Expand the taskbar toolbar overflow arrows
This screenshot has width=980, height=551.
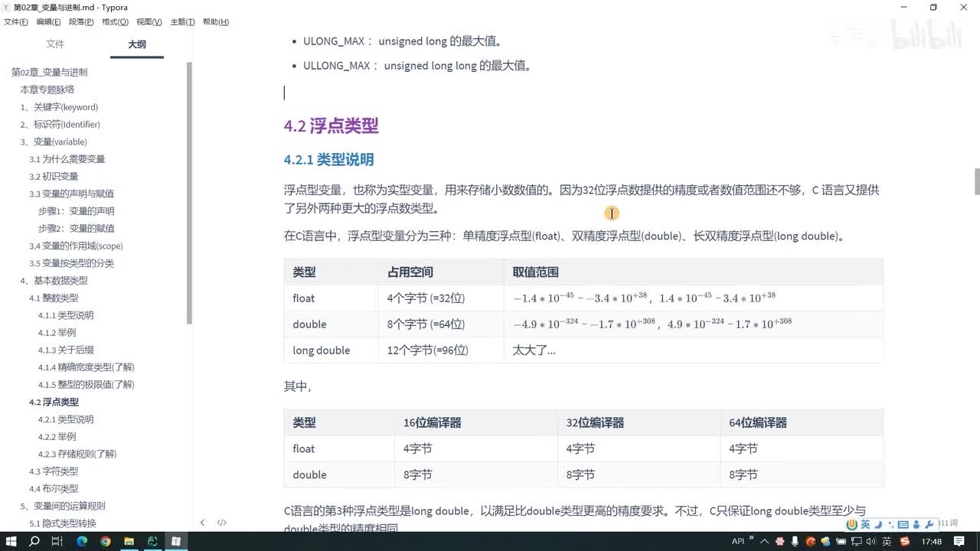pos(752,537)
